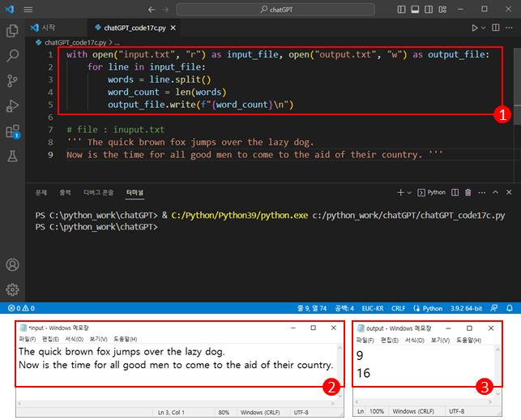Go back with the left arrow
The height and width of the screenshot is (420, 521).
pos(152,10)
